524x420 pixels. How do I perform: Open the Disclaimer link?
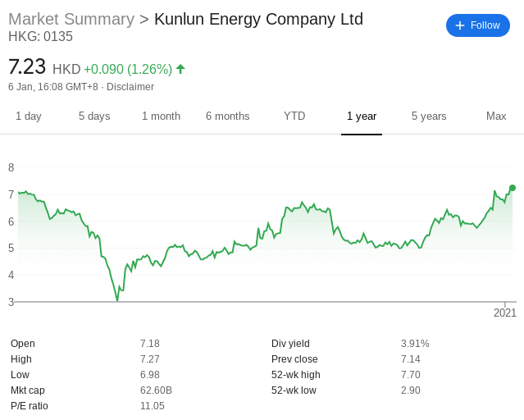coord(130,87)
